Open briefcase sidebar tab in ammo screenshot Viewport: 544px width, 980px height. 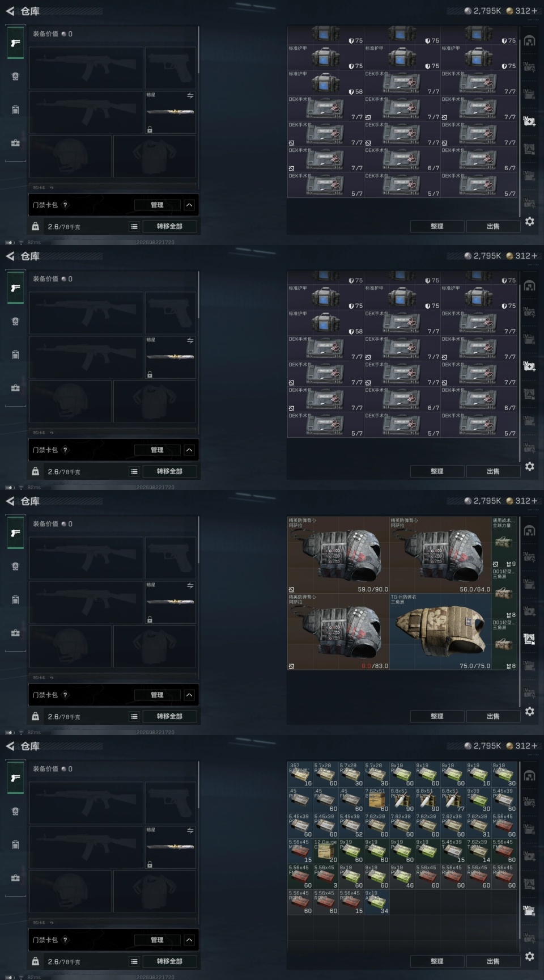click(15, 878)
